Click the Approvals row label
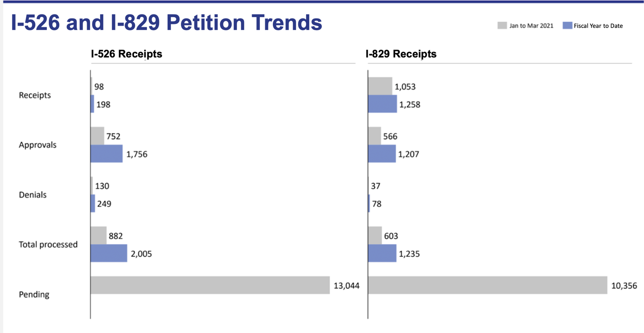Viewport: 644px width, 333px height. click(x=38, y=145)
